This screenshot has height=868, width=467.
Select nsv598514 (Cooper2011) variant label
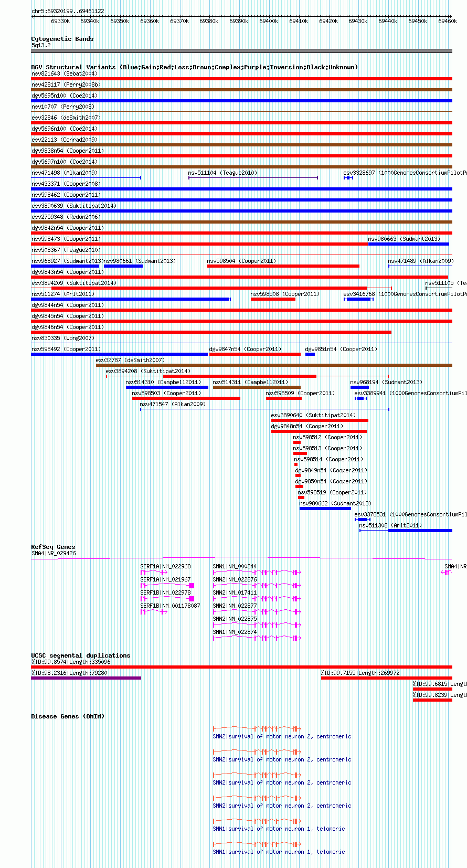tap(328, 459)
